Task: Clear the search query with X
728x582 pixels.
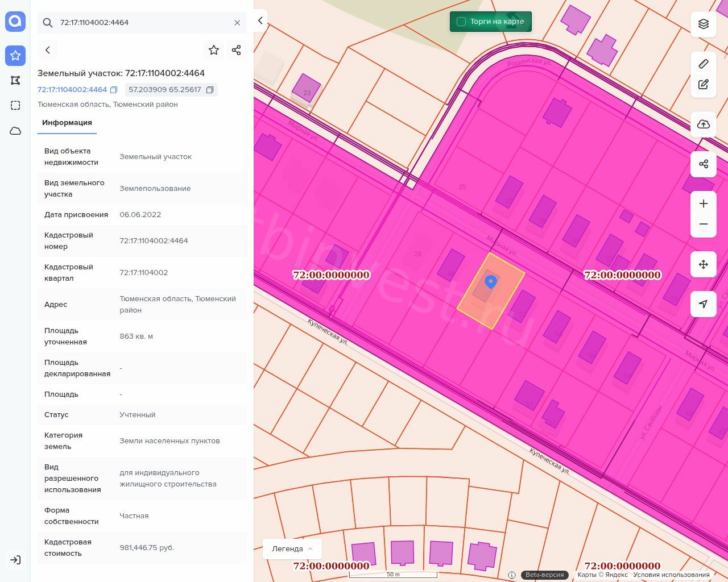Action: click(x=237, y=23)
